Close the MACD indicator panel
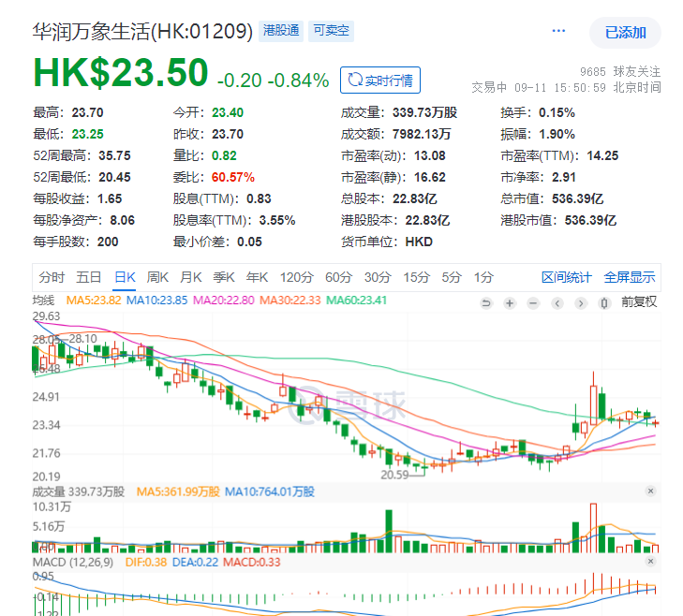Image resolution: width=683 pixels, height=616 pixels. click(650, 561)
